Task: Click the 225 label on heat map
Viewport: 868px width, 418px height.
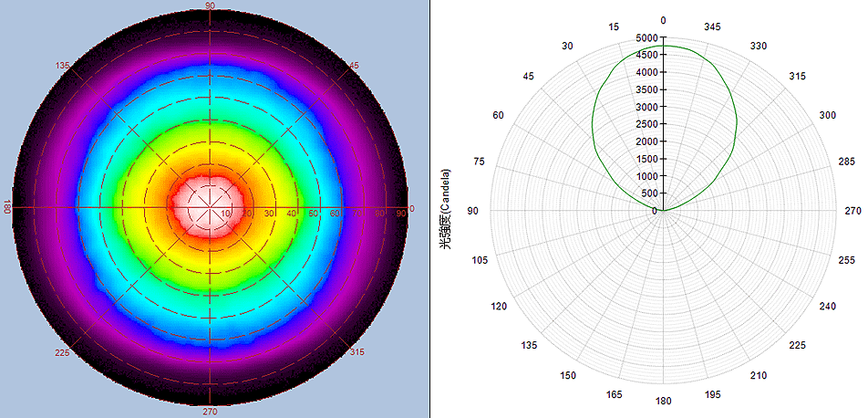Action: tap(63, 352)
